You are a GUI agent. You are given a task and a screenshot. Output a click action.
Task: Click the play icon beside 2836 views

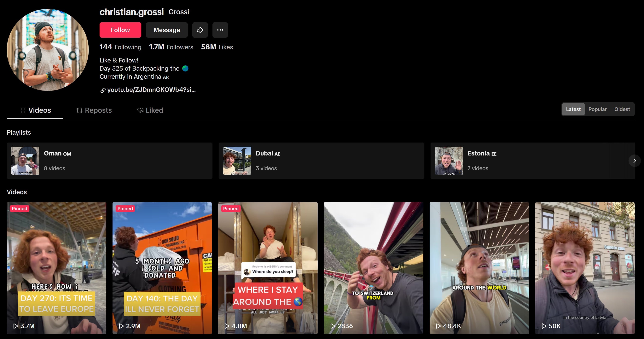point(333,326)
